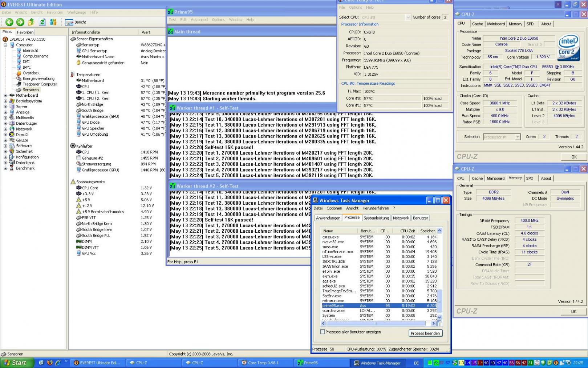Image resolution: width=588 pixels, height=368 pixels.
Task: Open the Bericht report tool in EVEREST
Action: point(76,22)
